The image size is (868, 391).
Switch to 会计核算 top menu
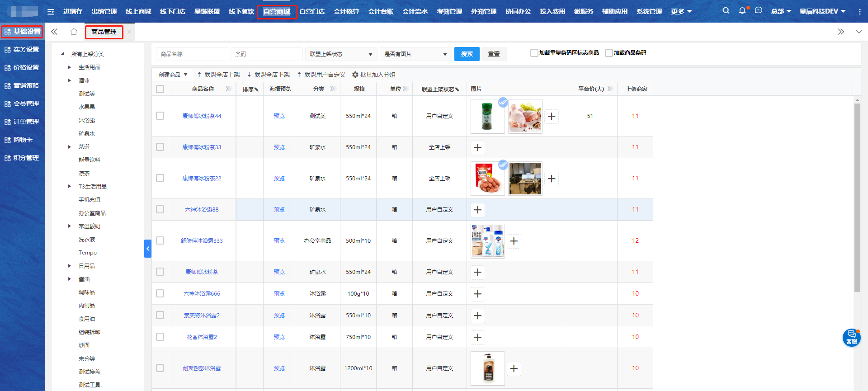[x=346, y=11]
